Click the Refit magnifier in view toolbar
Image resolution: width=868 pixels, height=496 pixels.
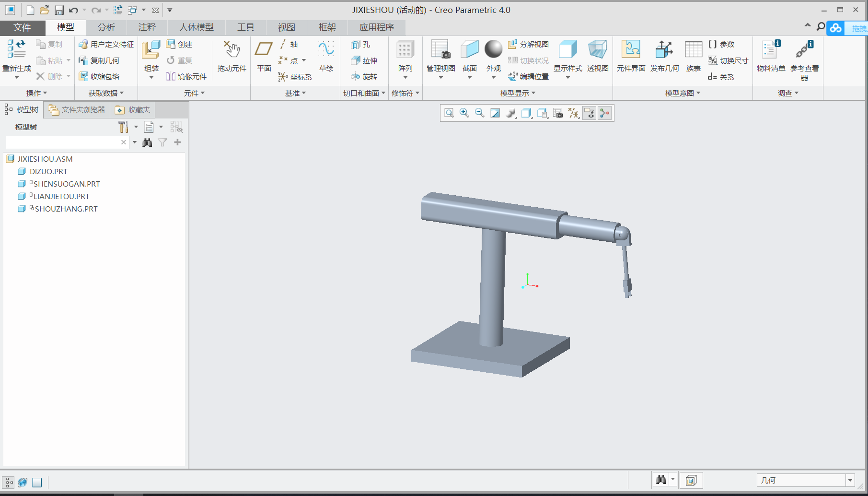tap(449, 113)
